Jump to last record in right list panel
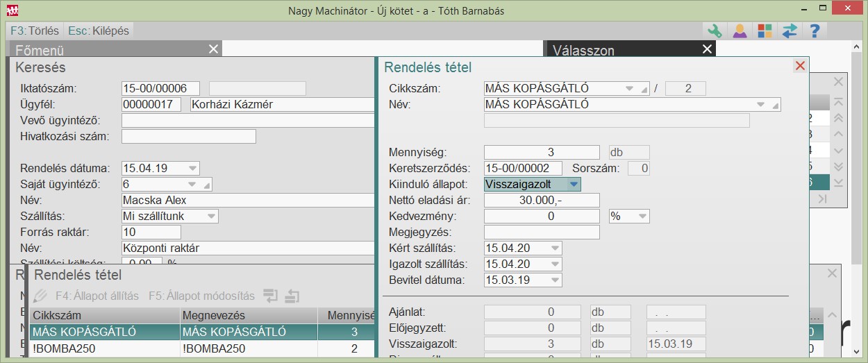This screenshot has height=363, width=868. click(x=838, y=183)
